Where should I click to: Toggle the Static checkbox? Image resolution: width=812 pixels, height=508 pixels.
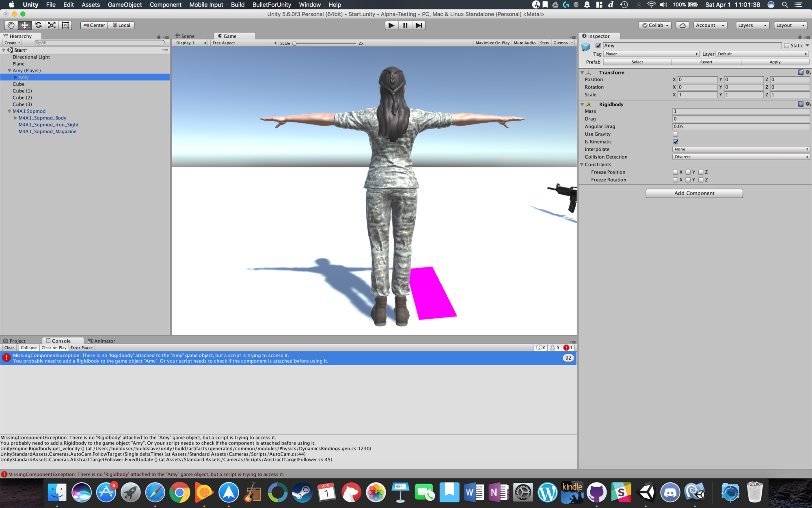[786, 46]
